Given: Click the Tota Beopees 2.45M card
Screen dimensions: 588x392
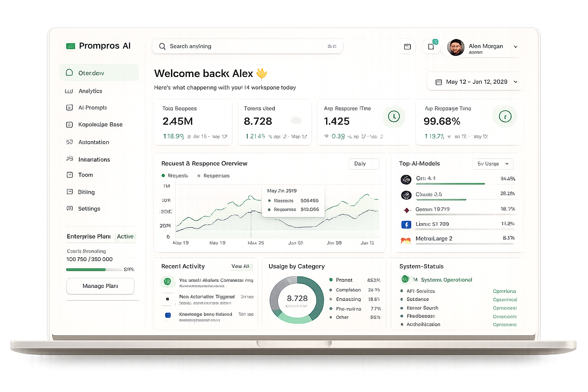Looking at the screenshot, I should 193,122.
